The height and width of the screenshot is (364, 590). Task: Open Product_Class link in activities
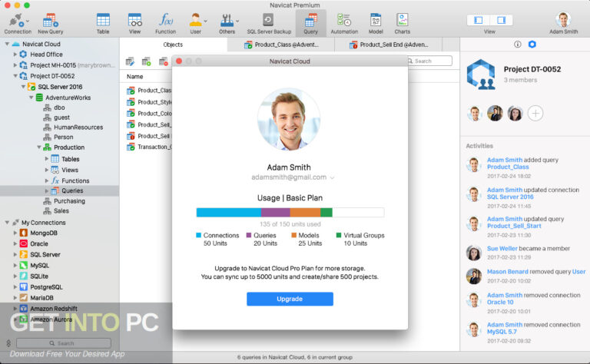tap(508, 167)
